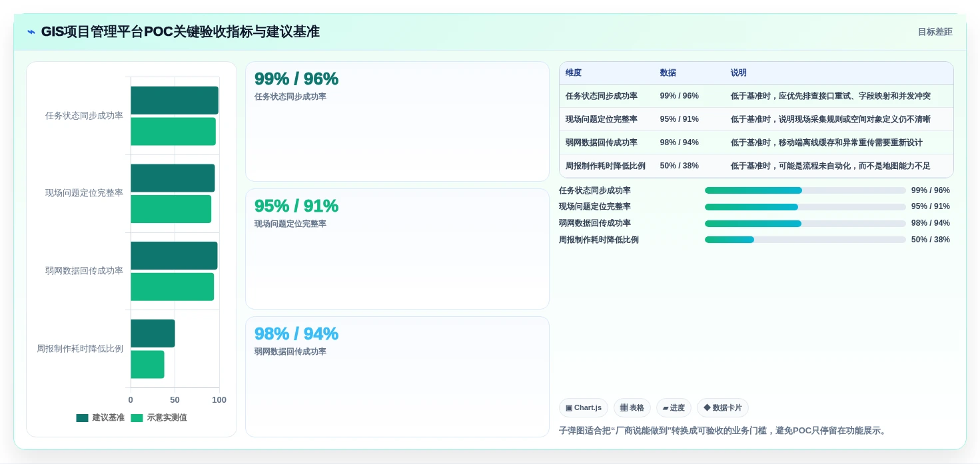The image size is (980, 464).
Task: Click the 子弹图适合 footer description text
Action: tap(724, 431)
